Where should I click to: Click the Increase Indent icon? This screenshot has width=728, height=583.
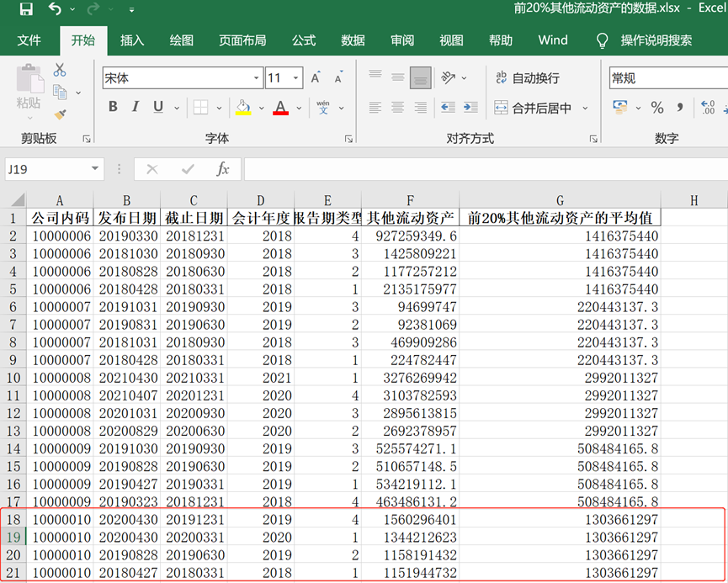point(470,108)
